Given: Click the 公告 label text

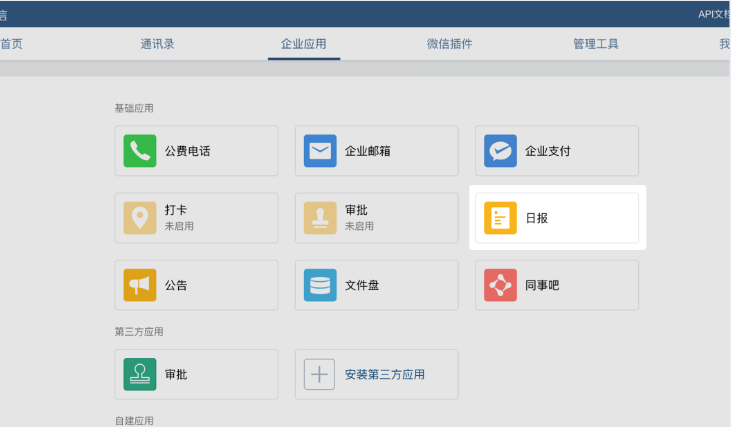Looking at the screenshot, I should [x=176, y=286].
